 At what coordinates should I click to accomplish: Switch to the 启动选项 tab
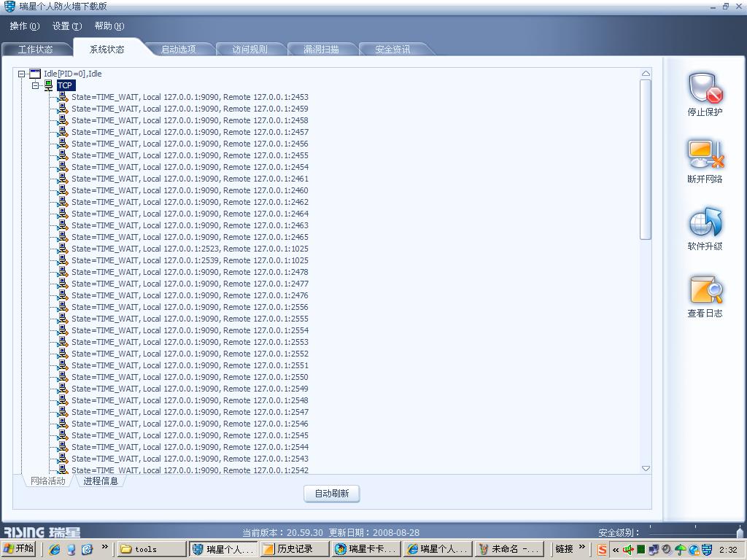coord(178,49)
